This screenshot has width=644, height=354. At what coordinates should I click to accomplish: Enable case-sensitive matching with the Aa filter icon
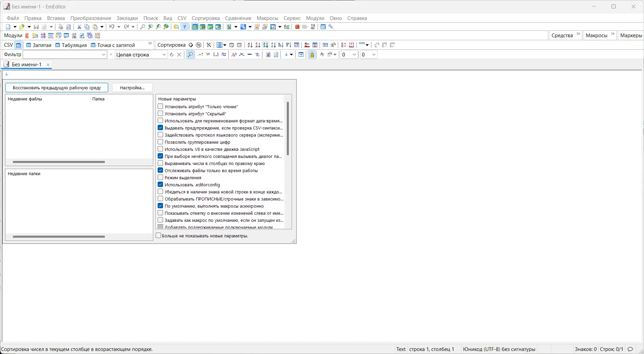tap(234, 54)
